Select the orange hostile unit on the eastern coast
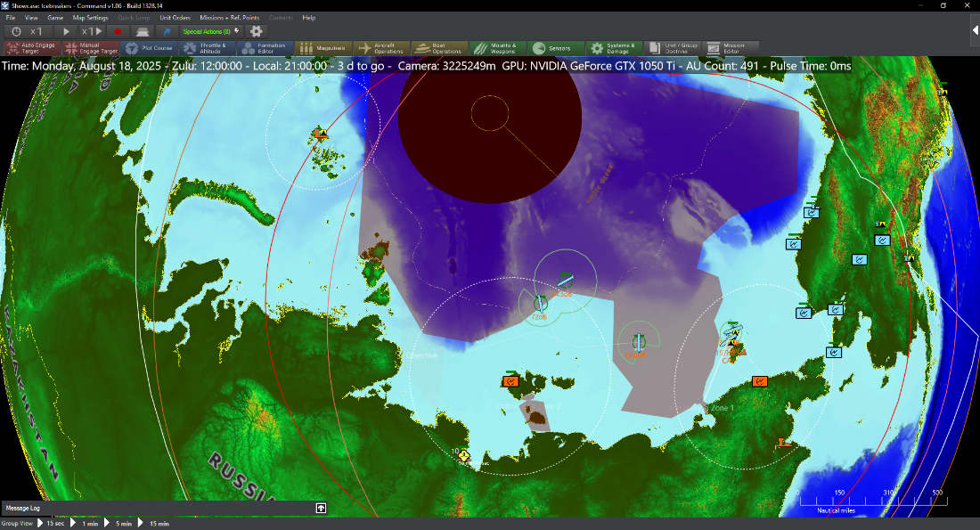 [759, 381]
